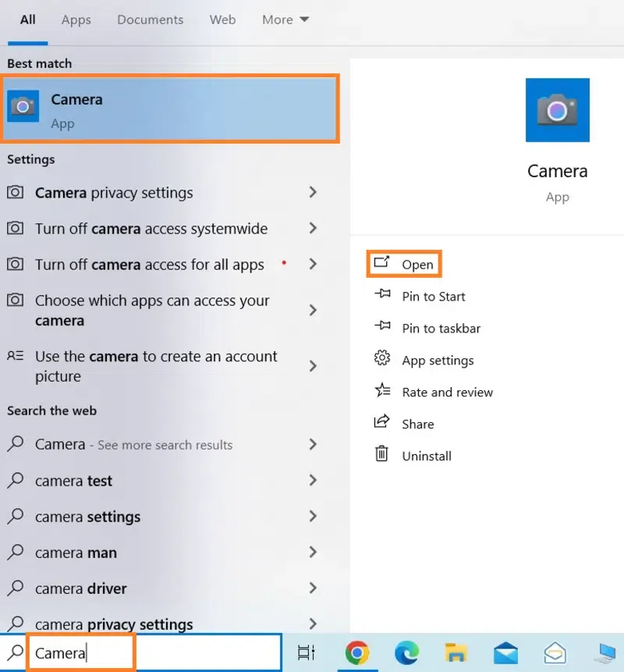The height and width of the screenshot is (672, 624).
Task: Click the Pin to Start pin icon
Action: 382,294
